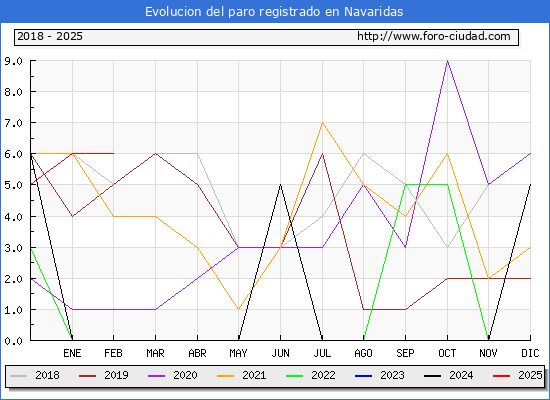The image size is (550, 400).
Task: Click the purple 2020 legend swatch
Action: point(156,376)
